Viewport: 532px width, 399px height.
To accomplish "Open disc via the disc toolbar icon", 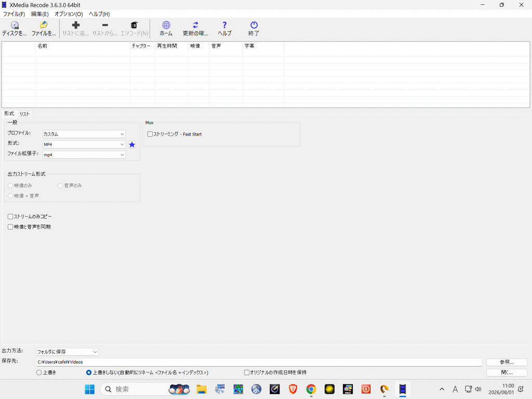I will (15, 25).
